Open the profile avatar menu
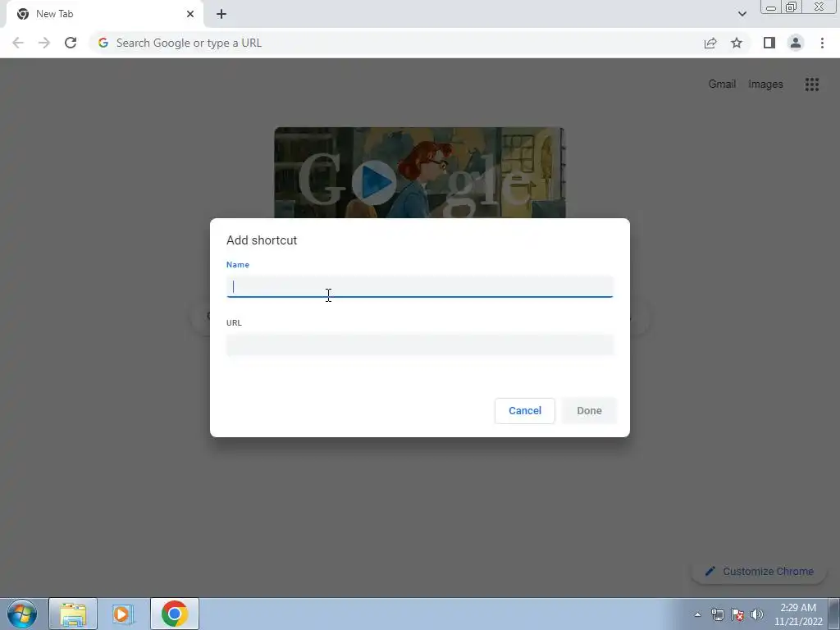Viewport: 840px width, 630px height. 796,43
